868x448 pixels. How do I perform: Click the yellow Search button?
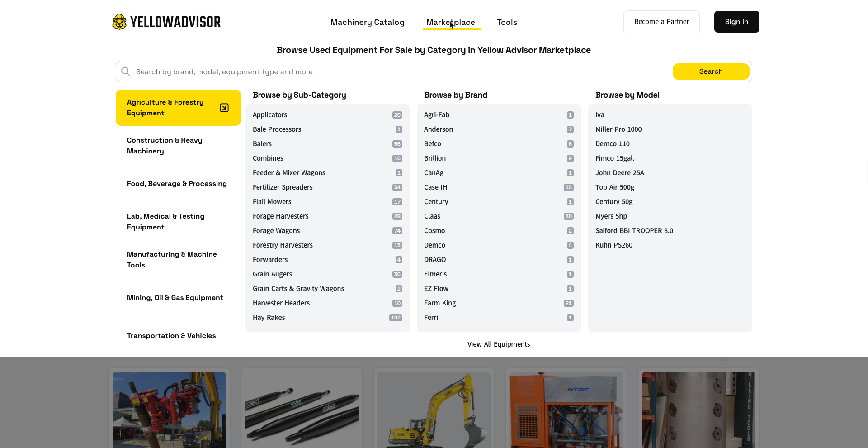point(711,71)
